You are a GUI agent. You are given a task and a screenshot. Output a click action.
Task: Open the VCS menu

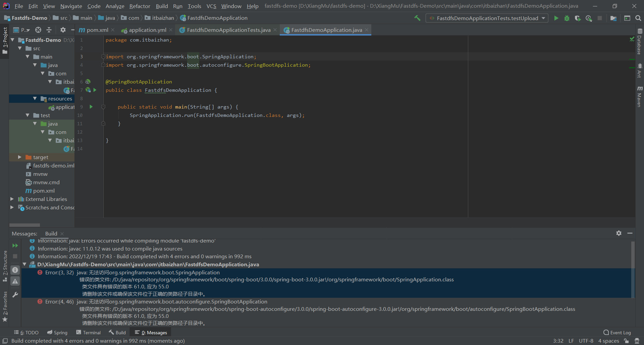pyautogui.click(x=211, y=6)
